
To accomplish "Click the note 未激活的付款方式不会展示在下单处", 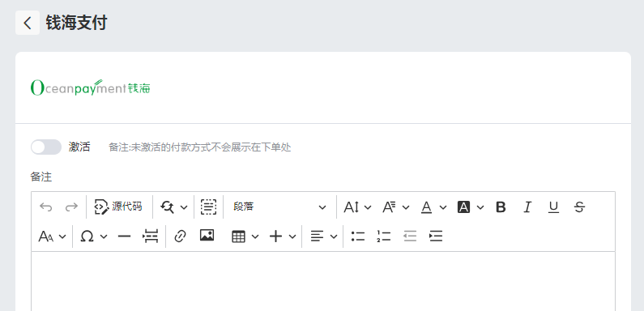I will pyautogui.click(x=211, y=147).
